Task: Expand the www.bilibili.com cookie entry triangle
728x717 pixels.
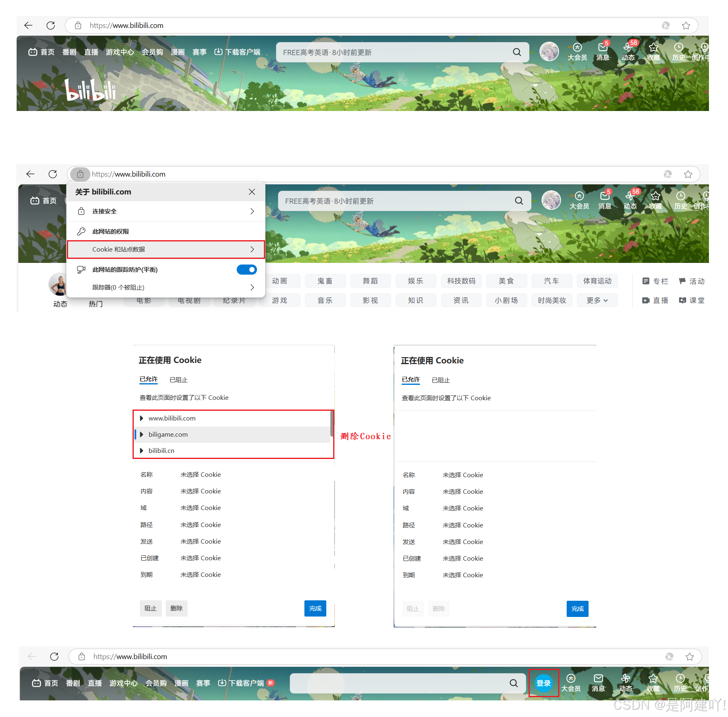Action: coord(141,418)
